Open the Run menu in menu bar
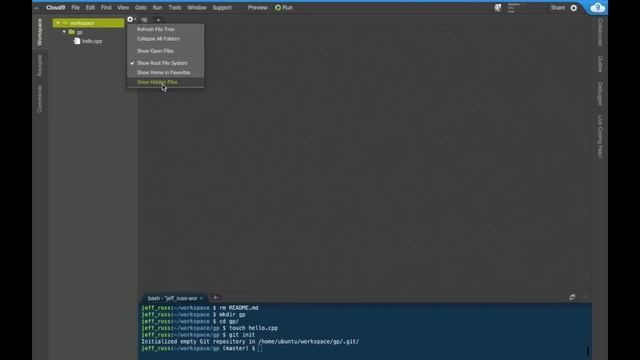The width and height of the screenshot is (640, 360). point(157,8)
